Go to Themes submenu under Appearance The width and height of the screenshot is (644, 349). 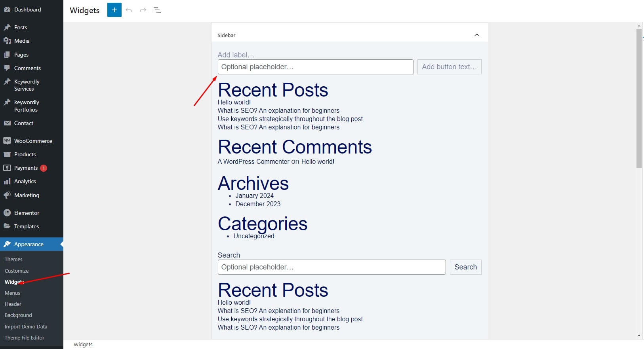coord(13,259)
